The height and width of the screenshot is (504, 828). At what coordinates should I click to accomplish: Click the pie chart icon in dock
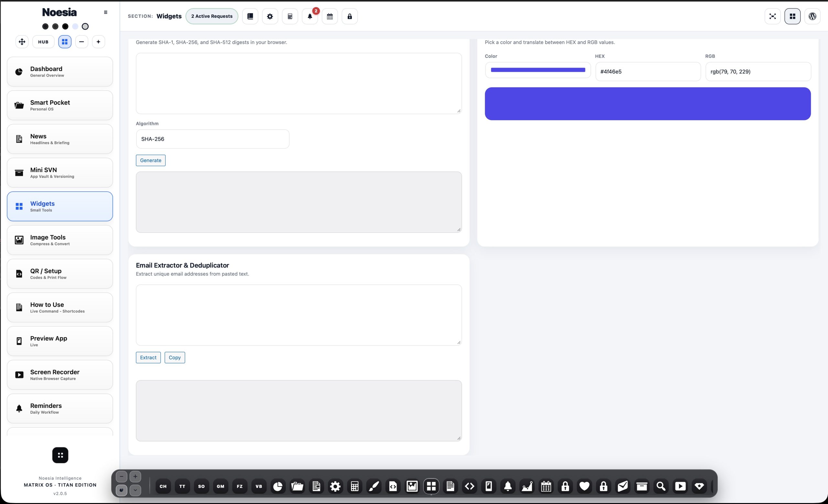278,486
